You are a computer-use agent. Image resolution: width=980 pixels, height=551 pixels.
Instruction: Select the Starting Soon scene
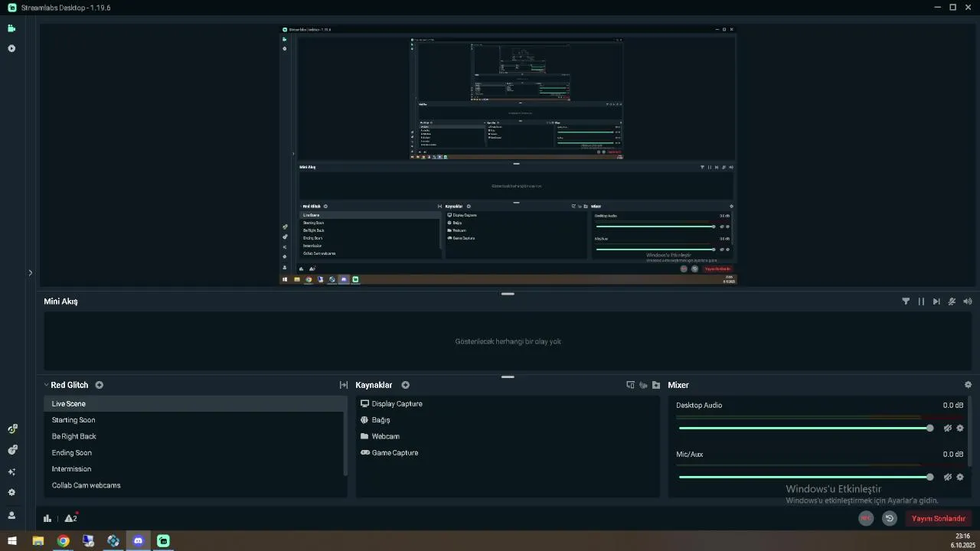pos(194,420)
